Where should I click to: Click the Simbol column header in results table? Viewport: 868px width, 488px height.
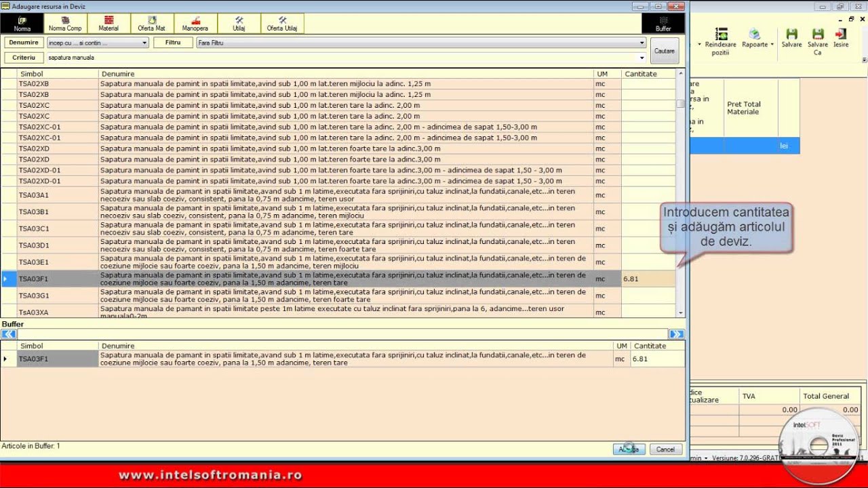(58, 73)
